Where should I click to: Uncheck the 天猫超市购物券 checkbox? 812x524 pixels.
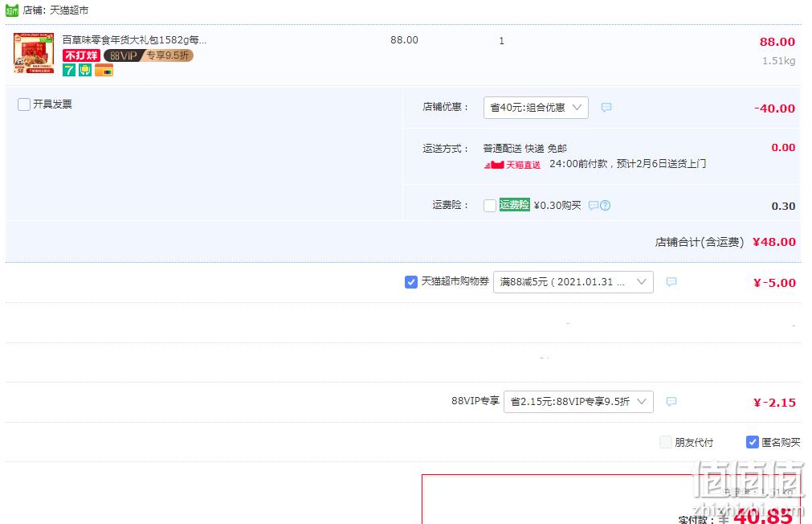410,282
